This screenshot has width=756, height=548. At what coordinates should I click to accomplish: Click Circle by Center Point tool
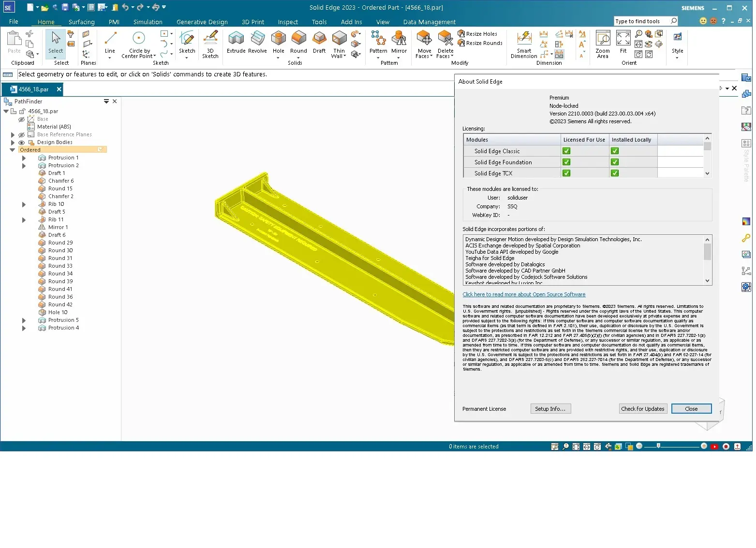coord(139,44)
